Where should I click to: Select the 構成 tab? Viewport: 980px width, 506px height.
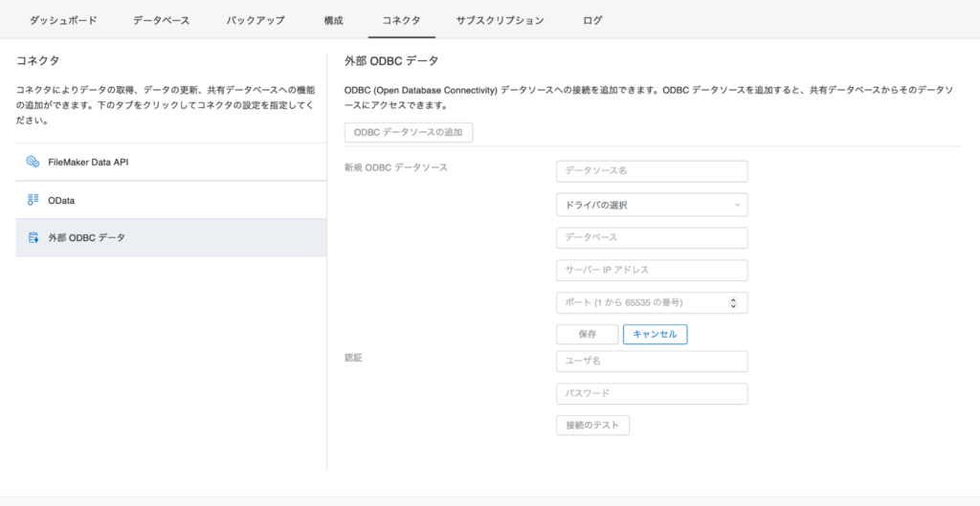[333, 20]
